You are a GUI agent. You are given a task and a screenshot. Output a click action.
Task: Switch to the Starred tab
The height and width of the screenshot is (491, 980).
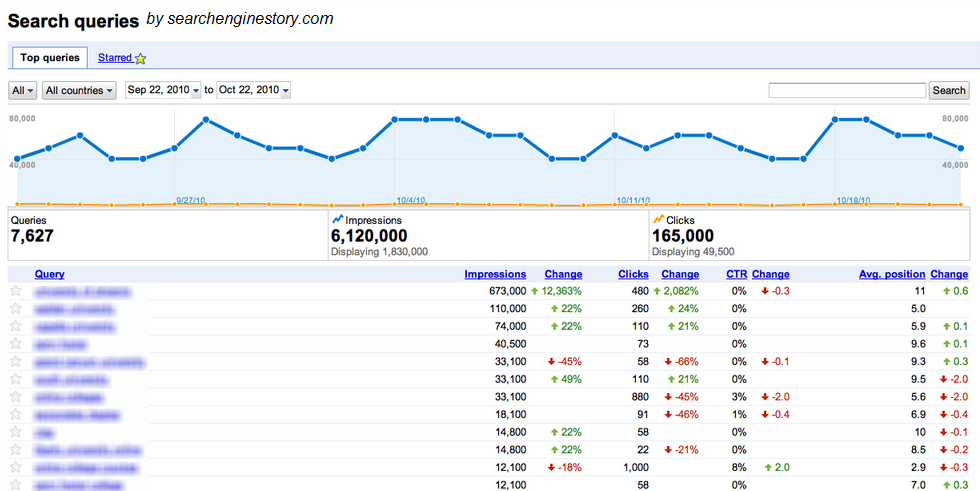tap(114, 57)
